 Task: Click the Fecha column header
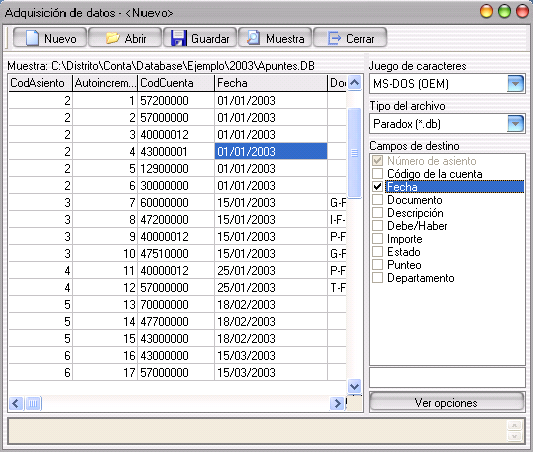point(271,83)
